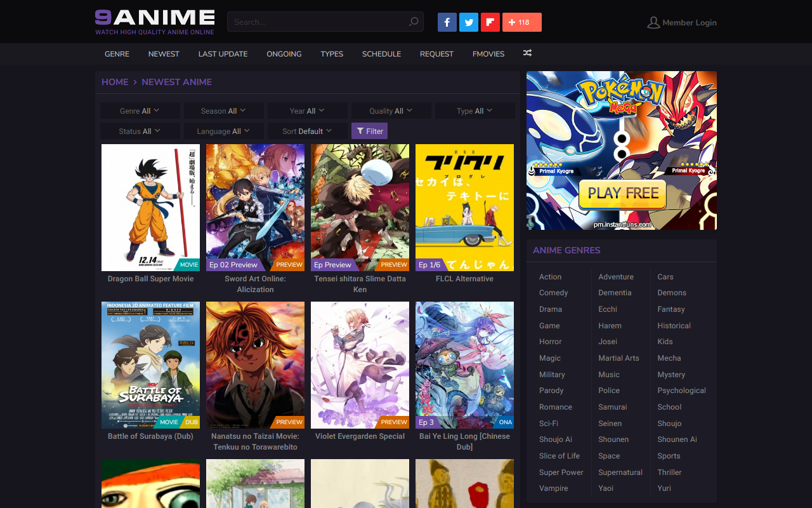Click the Member Login user icon
The height and width of the screenshot is (508, 812).
pyautogui.click(x=653, y=22)
